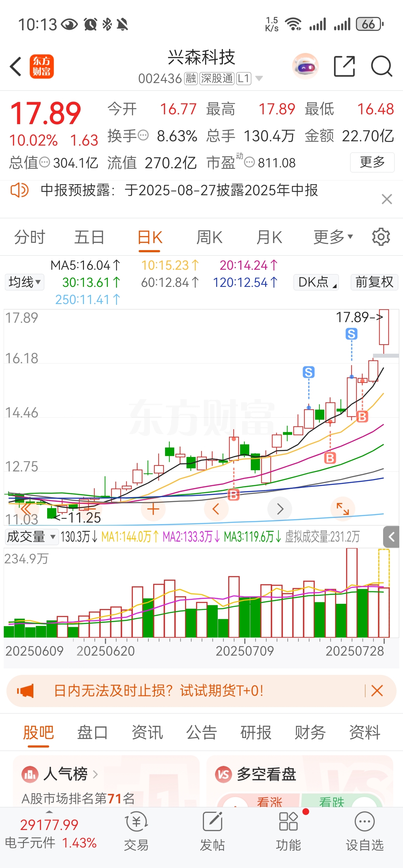Open the 资讯 tab
This screenshot has width=403, height=868.
(x=147, y=732)
